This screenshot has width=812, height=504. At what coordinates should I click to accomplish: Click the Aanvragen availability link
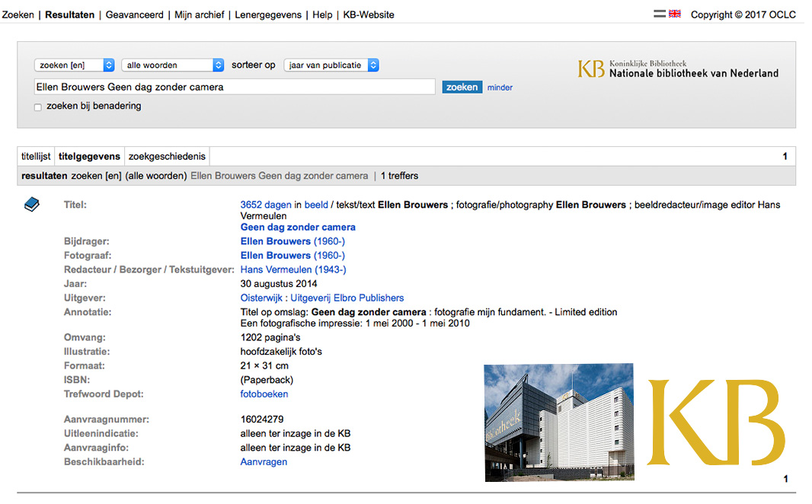click(264, 462)
